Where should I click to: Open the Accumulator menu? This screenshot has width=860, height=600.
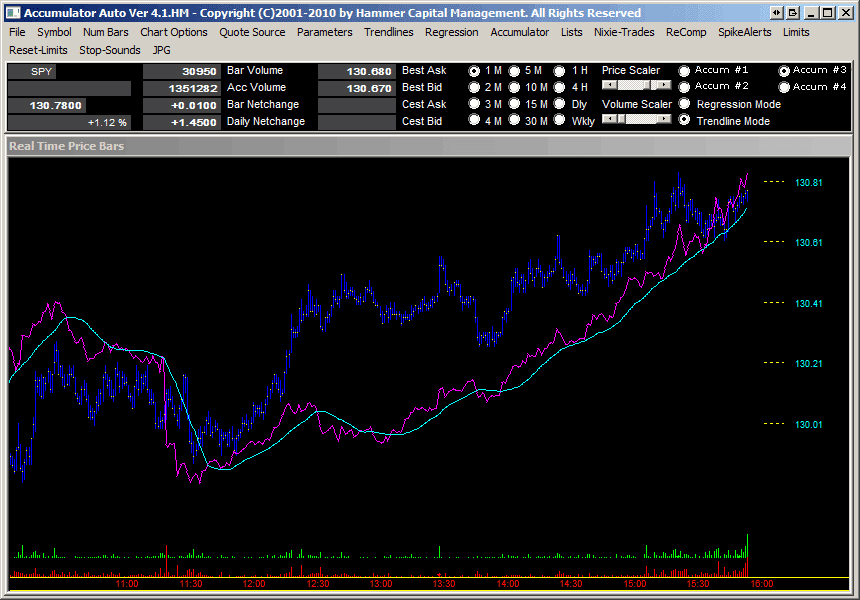coord(519,32)
